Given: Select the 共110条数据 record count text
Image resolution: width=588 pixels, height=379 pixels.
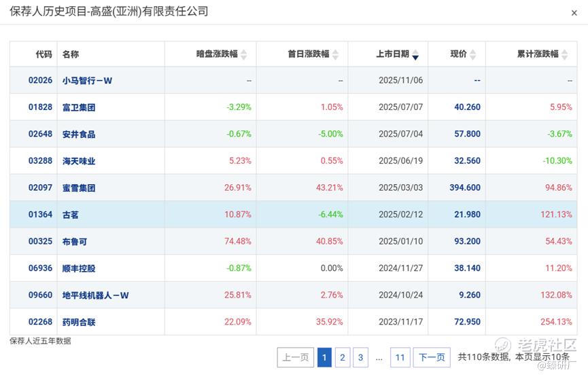Looking at the screenshot, I should coord(483,357).
